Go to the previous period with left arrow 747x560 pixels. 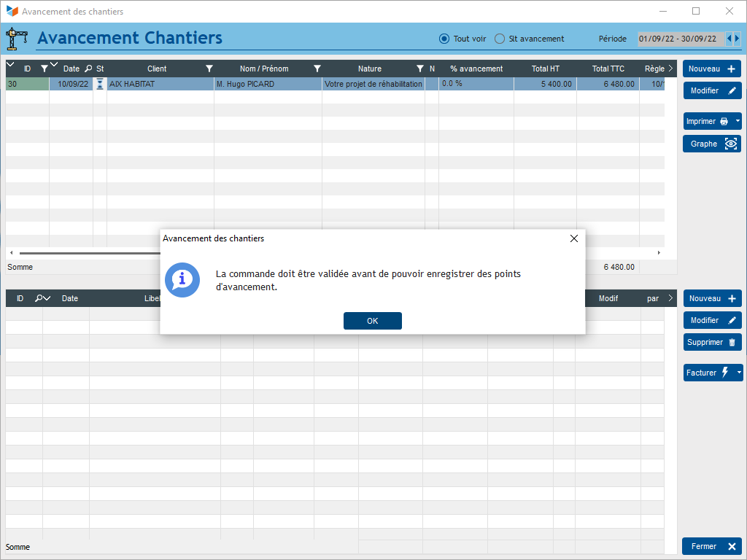729,39
